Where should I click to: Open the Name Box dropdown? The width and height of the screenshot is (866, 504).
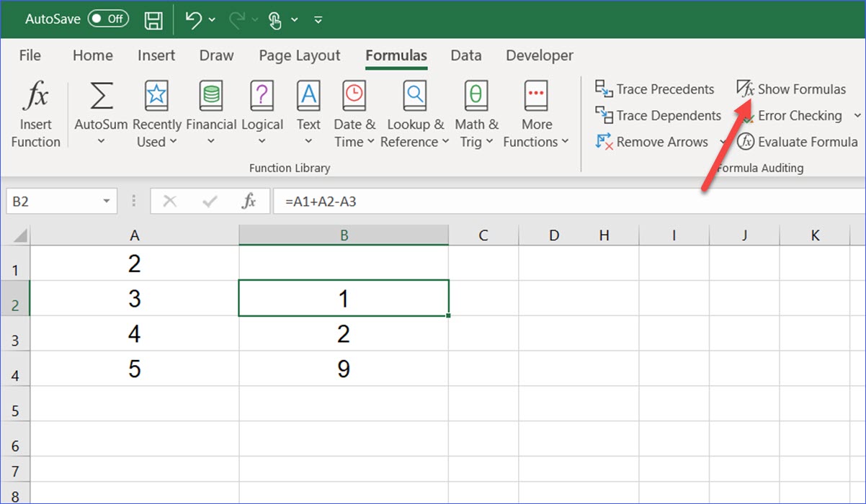click(x=104, y=201)
